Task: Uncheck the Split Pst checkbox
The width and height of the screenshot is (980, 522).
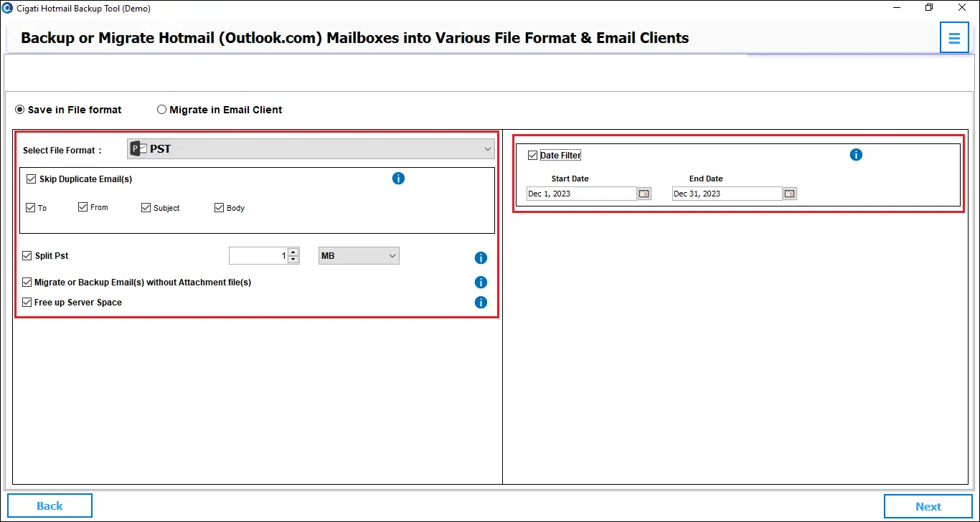Action: (x=27, y=255)
